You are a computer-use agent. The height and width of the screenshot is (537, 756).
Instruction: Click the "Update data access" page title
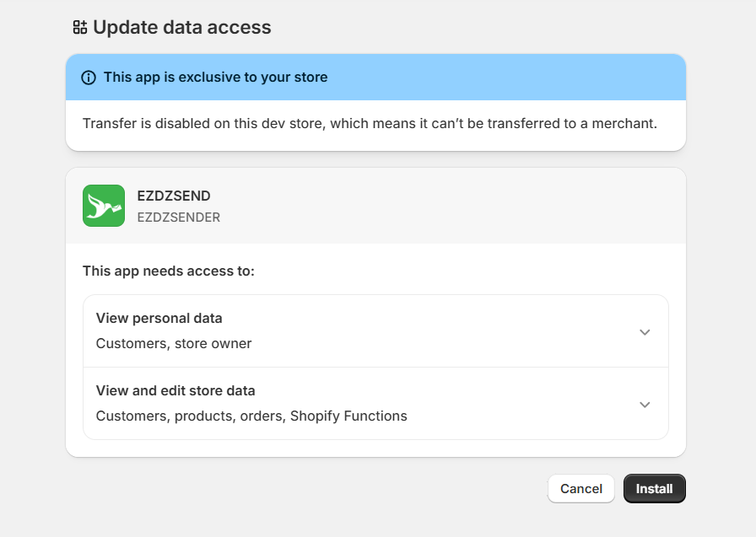pos(182,28)
